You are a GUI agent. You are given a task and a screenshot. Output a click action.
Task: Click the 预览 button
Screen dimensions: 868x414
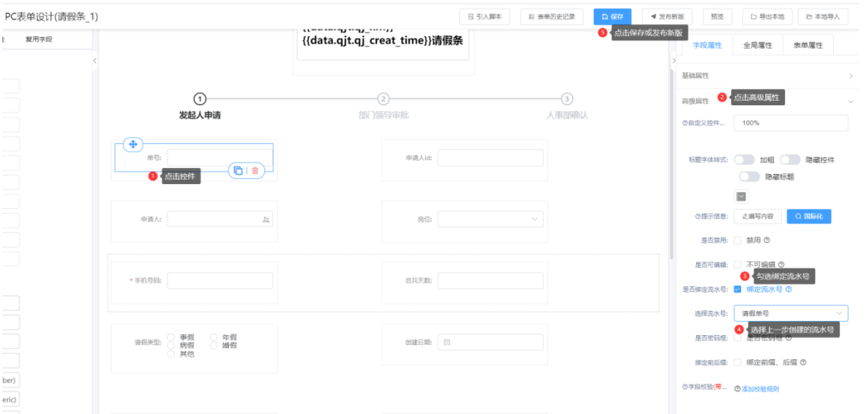[x=717, y=16]
